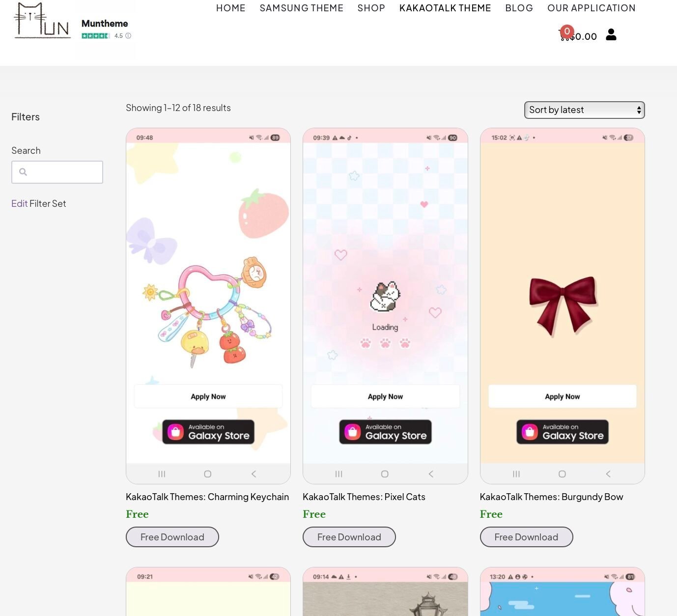Open the OUR APPLICATION menu item
This screenshot has width=677, height=616.
[x=592, y=8]
